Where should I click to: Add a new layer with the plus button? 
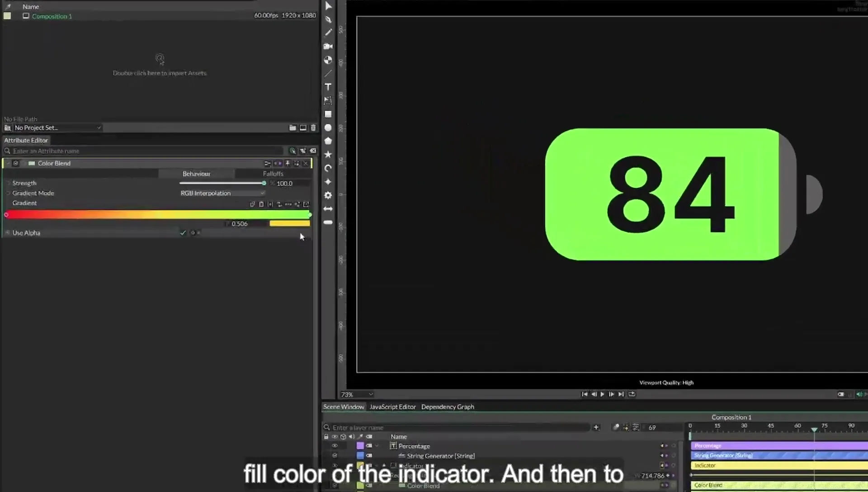pyautogui.click(x=596, y=427)
